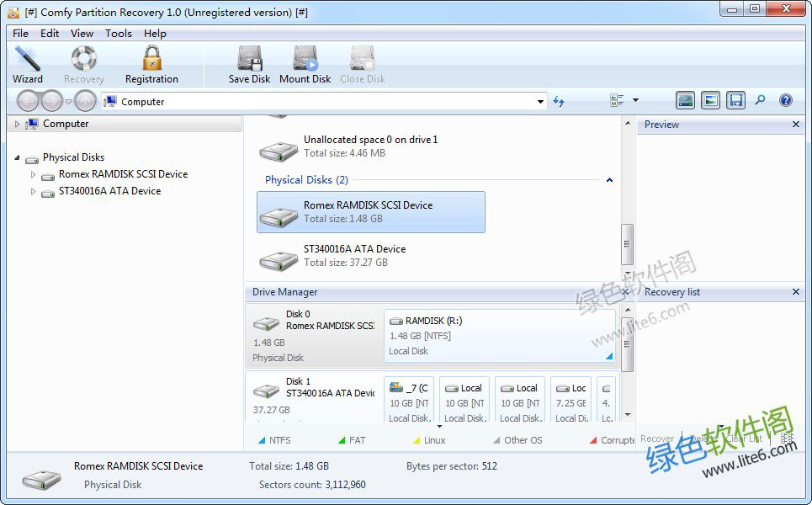Select Disk 1 ST340016A in Drive Manager
Screen dimensions: 812x505
point(314,396)
